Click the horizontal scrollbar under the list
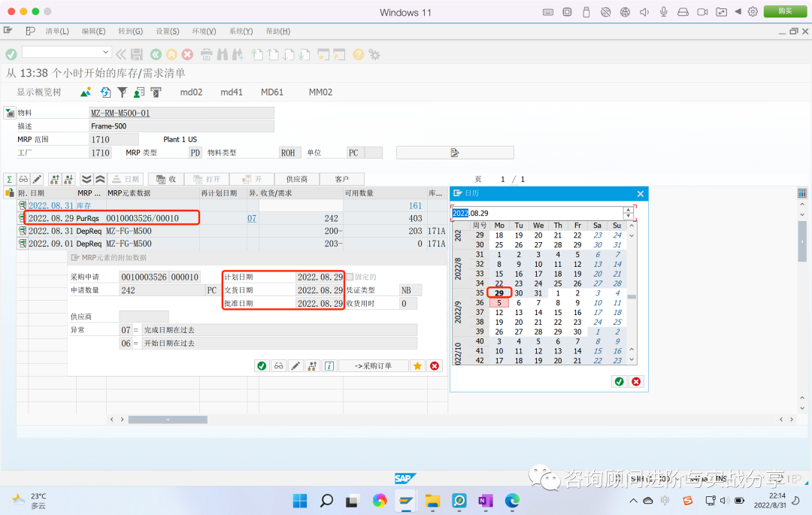This screenshot has width=812, height=515. (x=168, y=420)
